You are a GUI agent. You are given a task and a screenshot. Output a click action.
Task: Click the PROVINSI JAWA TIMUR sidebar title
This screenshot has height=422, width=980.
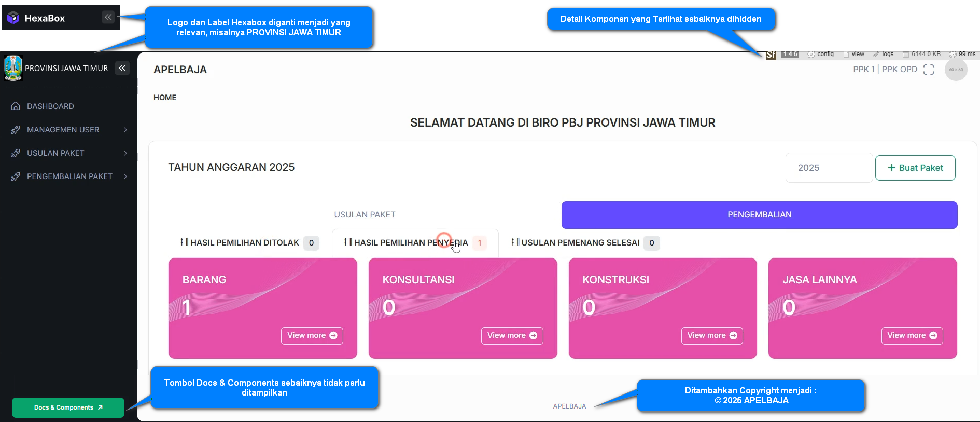(x=66, y=69)
